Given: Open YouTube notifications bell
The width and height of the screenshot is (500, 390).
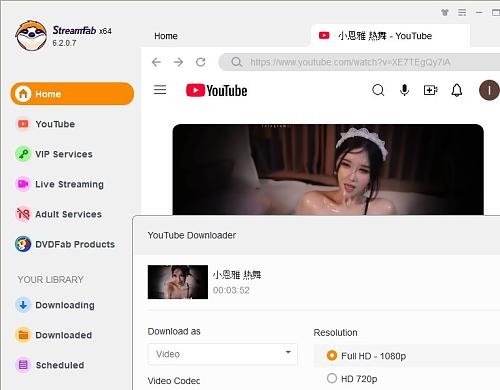Looking at the screenshot, I should click(x=457, y=90).
